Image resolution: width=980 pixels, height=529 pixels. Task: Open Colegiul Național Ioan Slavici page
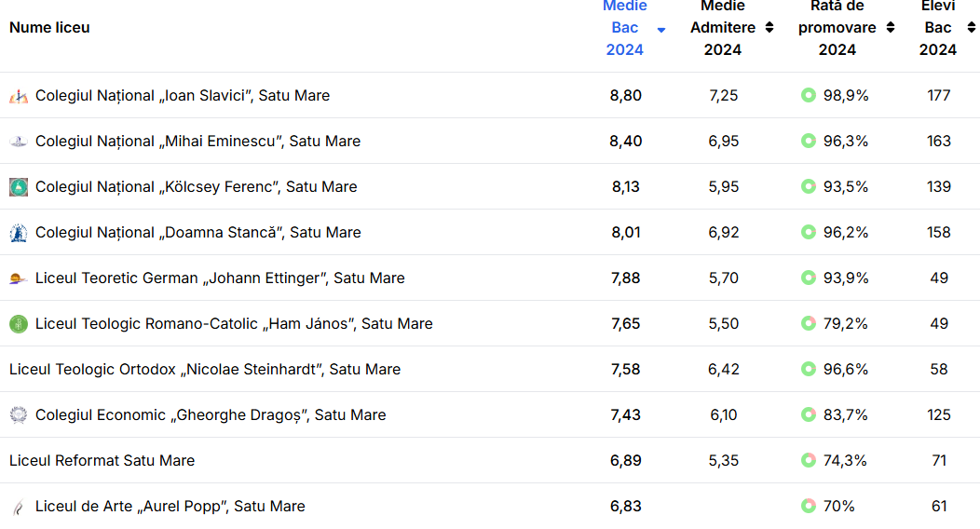click(183, 96)
